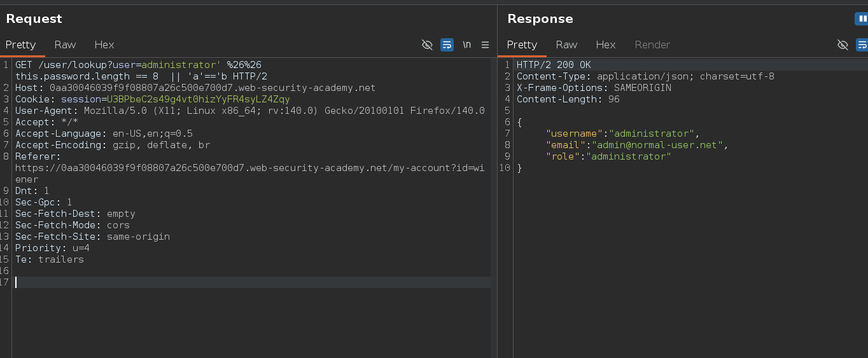Click the GET /user/lookup request line
Image resolution: width=868 pixels, height=358 pixels.
(x=138, y=65)
